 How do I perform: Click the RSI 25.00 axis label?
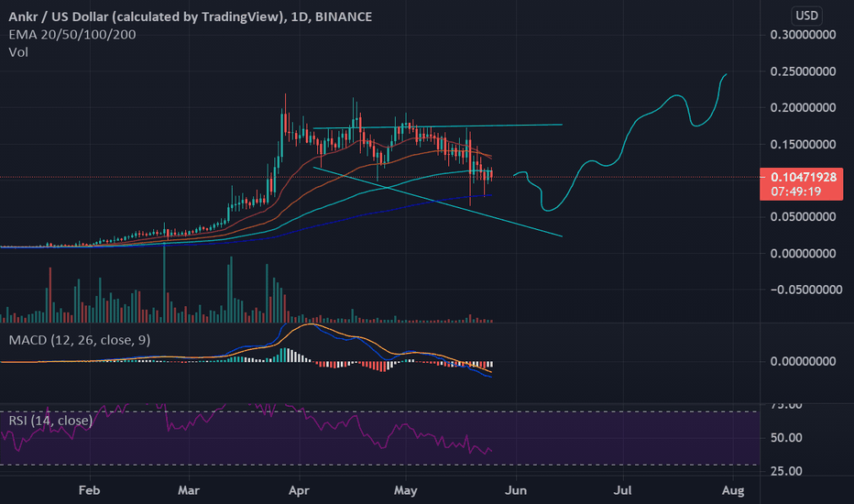click(x=786, y=471)
